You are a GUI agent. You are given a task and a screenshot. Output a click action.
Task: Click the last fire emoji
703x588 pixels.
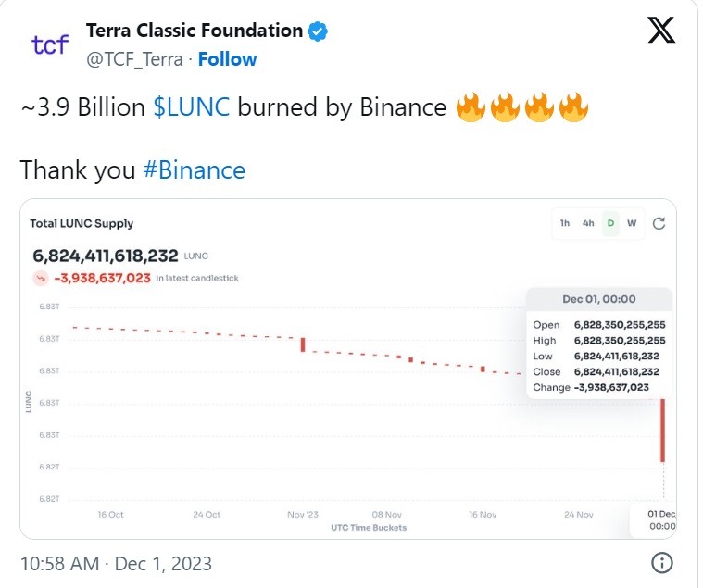(573, 107)
